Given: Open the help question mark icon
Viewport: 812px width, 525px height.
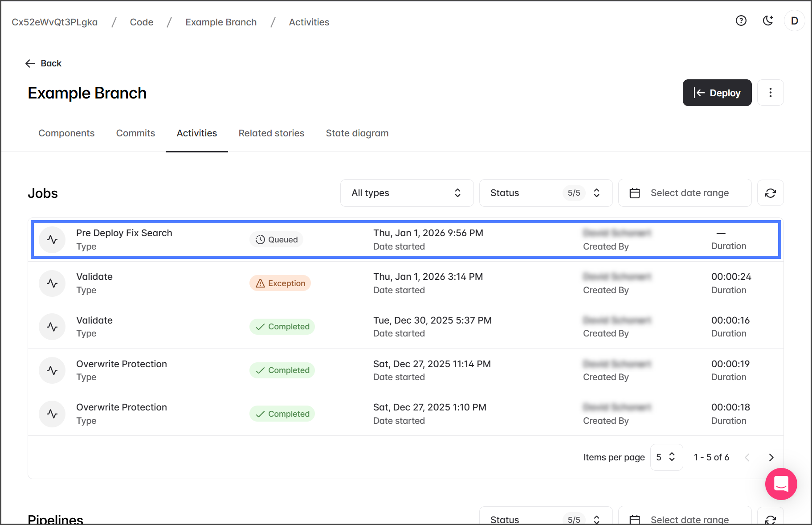Looking at the screenshot, I should [x=741, y=21].
